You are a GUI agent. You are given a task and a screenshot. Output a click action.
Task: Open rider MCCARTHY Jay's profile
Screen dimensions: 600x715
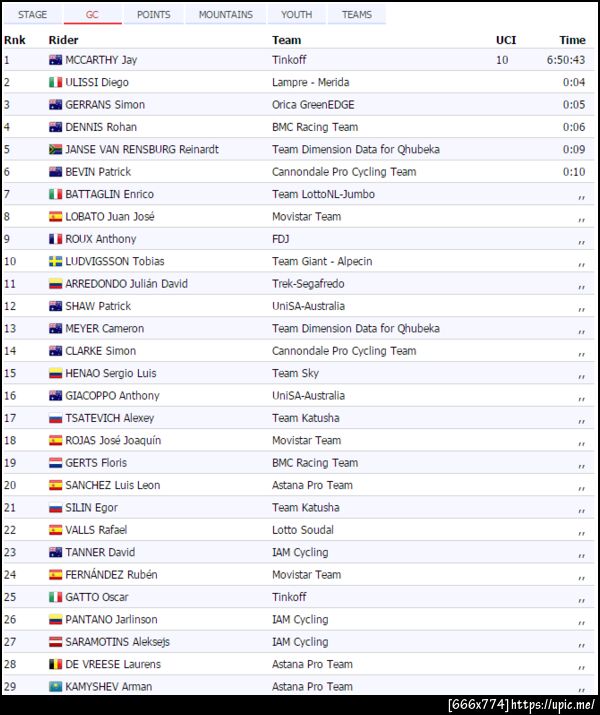(x=101, y=60)
